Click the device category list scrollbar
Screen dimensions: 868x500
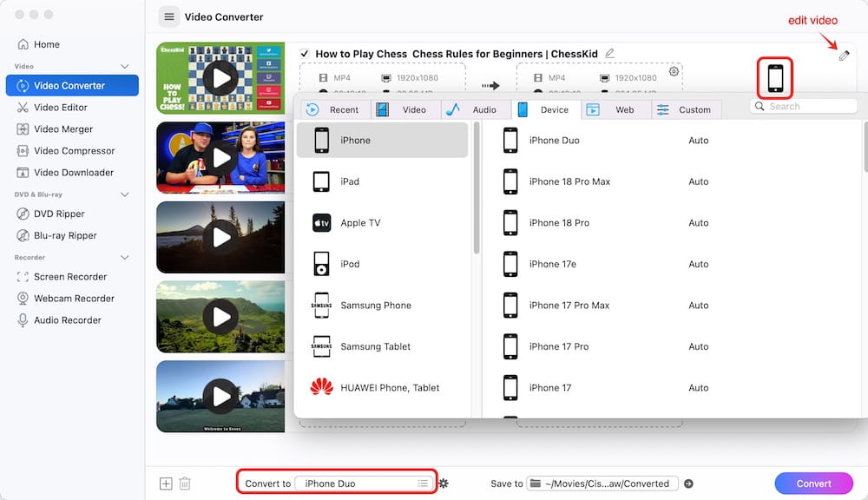476,188
